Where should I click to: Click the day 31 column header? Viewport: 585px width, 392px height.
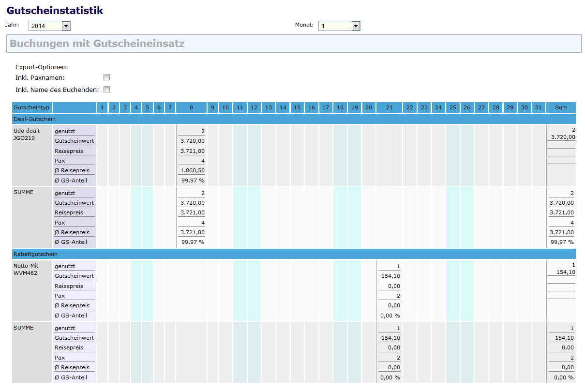tap(538, 107)
